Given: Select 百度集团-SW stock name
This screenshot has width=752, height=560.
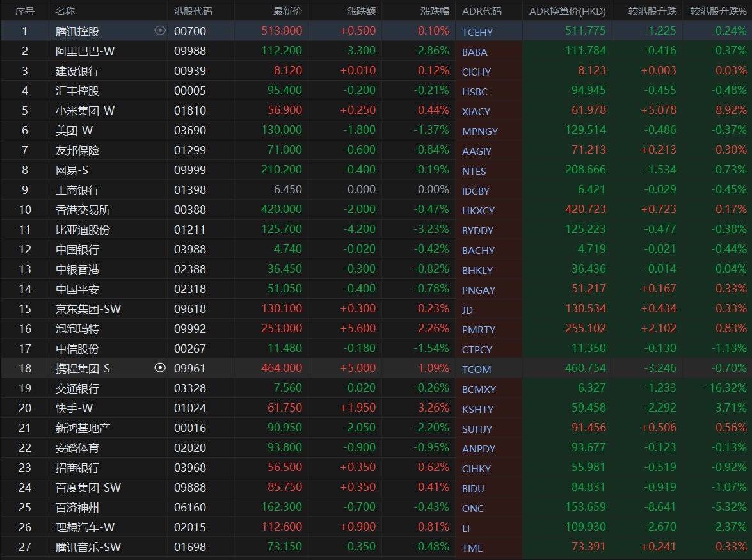Looking at the screenshot, I should pyautogui.click(x=88, y=488).
